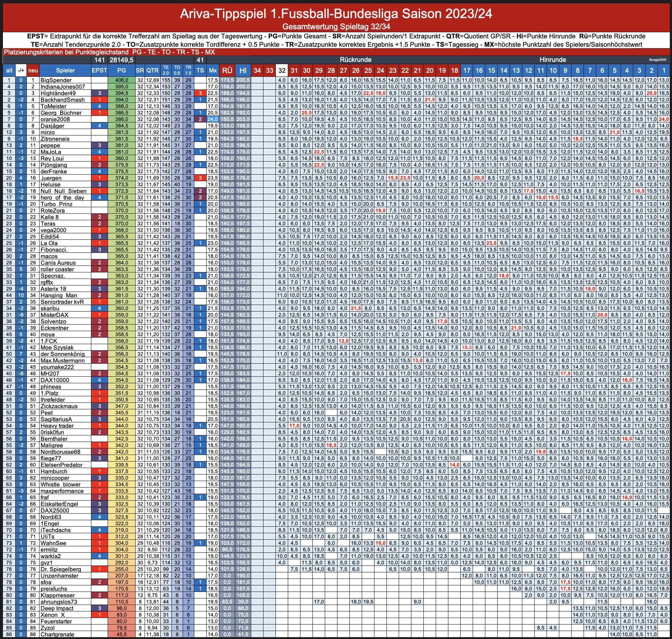Click player name 'roller coaster'
The width and height of the screenshot is (672, 639).
tap(57, 269)
